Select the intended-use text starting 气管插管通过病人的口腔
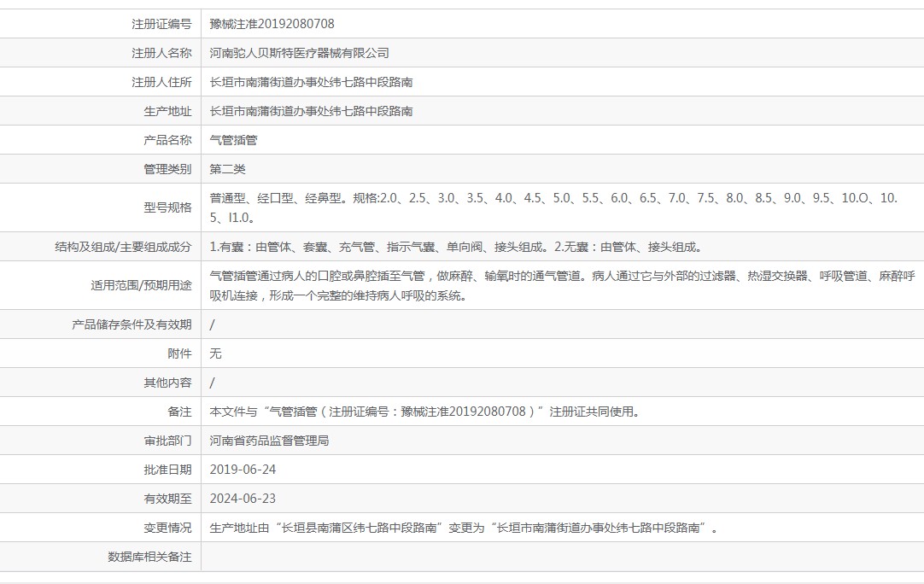 point(562,285)
